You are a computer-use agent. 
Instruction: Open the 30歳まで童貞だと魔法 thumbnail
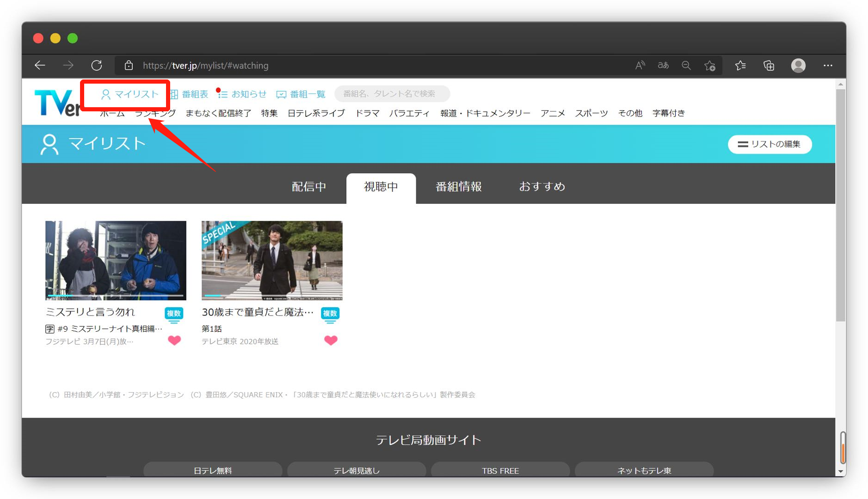coord(272,260)
